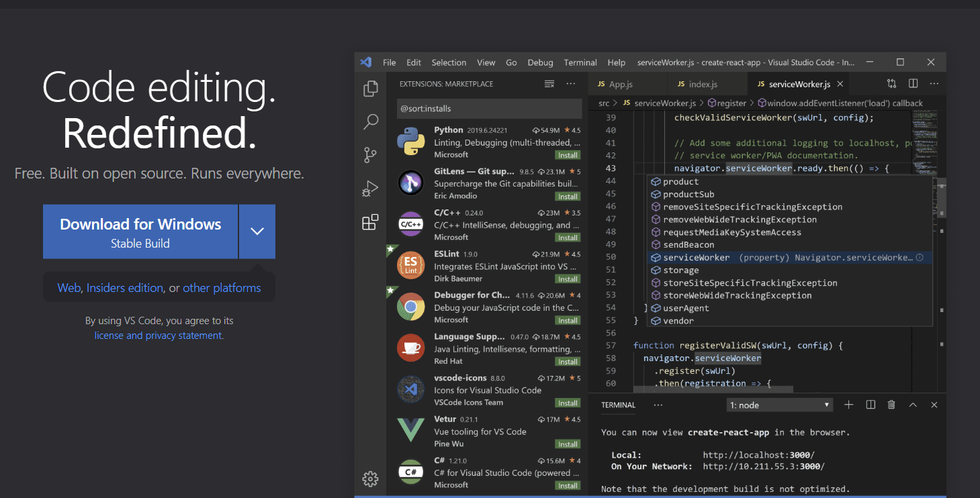Split the editor with the split icon
Viewport: 980px width, 498px height.
point(914,84)
